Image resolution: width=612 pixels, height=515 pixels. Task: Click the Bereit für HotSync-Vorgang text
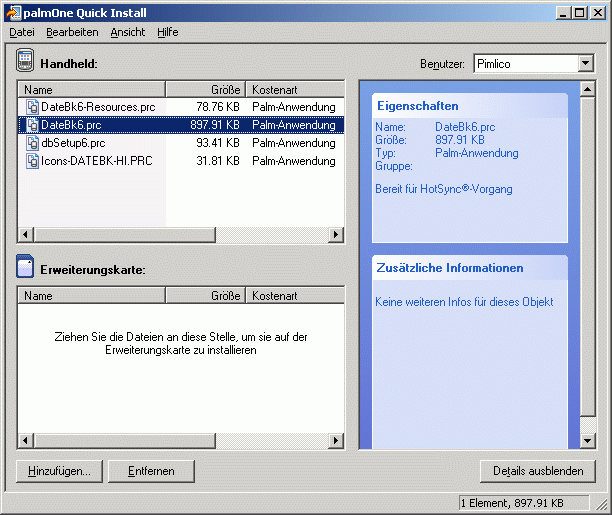[444, 189]
